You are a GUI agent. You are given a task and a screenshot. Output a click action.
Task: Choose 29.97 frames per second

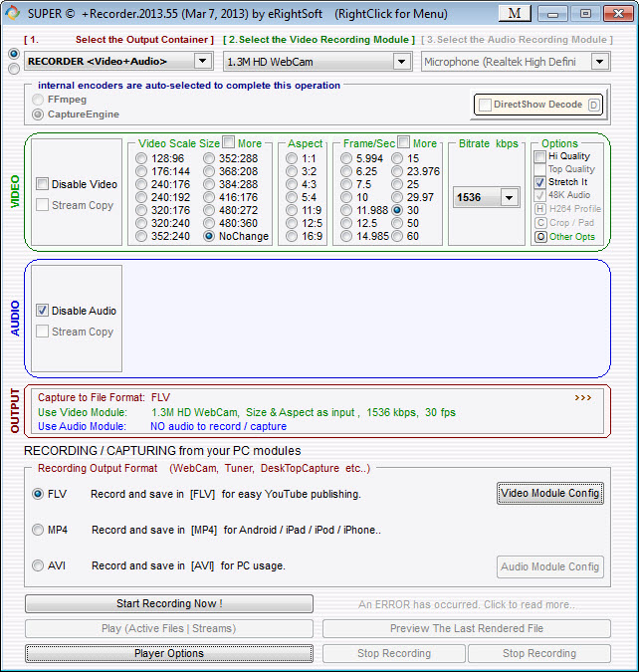397,197
